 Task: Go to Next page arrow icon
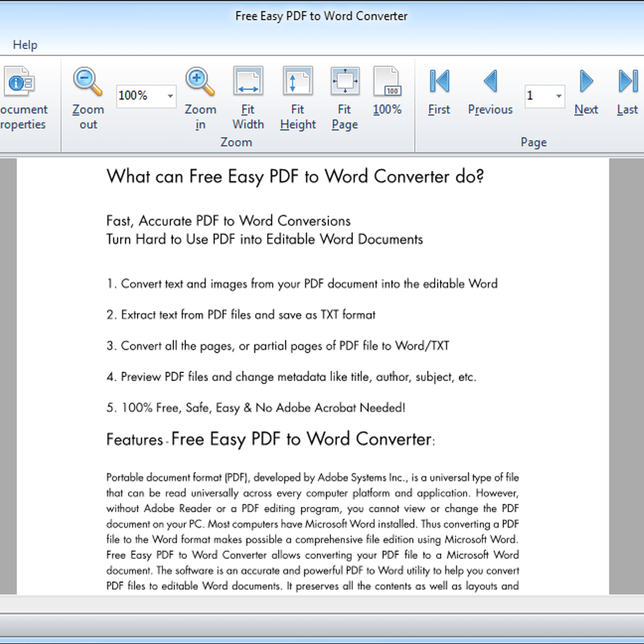[x=586, y=81]
